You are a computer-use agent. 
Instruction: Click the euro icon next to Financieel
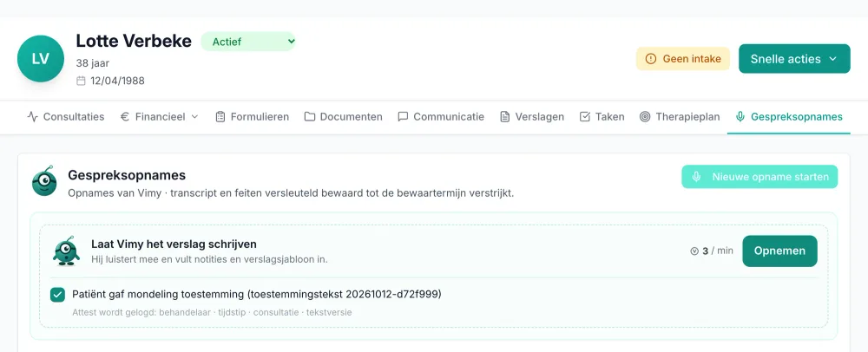pyautogui.click(x=124, y=116)
